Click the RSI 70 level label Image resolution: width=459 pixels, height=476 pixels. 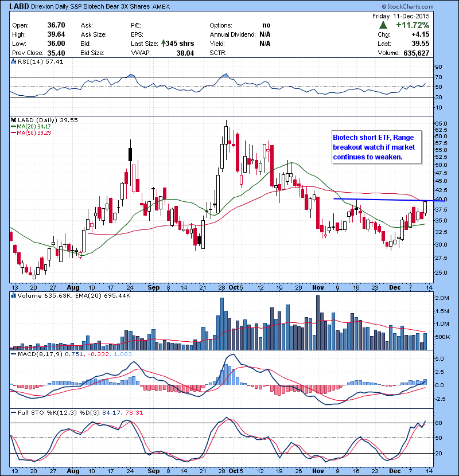point(439,77)
